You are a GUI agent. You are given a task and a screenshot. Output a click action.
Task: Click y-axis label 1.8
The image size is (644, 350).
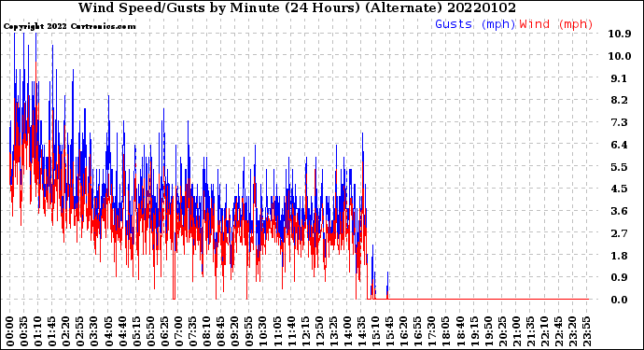click(620, 256)
